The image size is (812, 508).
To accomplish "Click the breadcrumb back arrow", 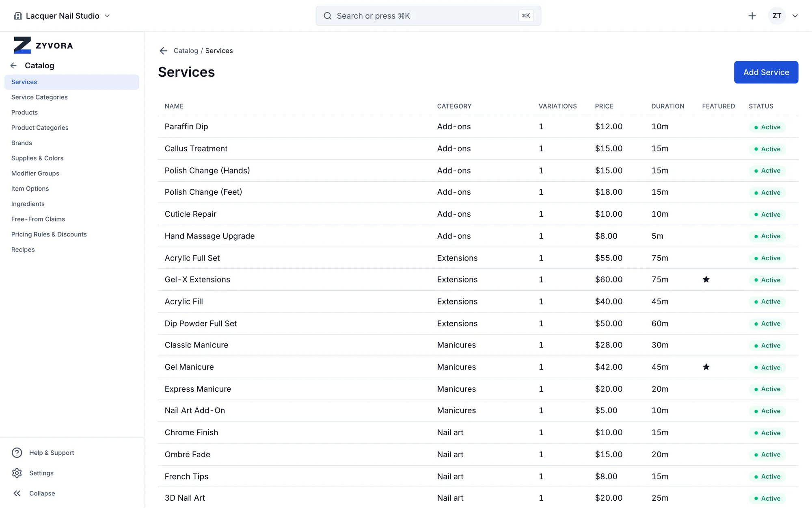I will pyautogui.click(x=163, y=51).
